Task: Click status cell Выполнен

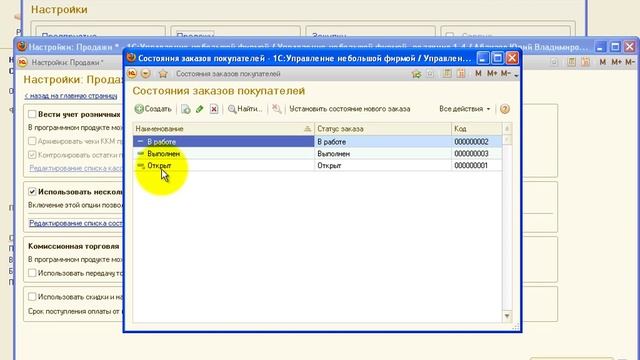Action: pyautogui.click(x=382, y=153)
